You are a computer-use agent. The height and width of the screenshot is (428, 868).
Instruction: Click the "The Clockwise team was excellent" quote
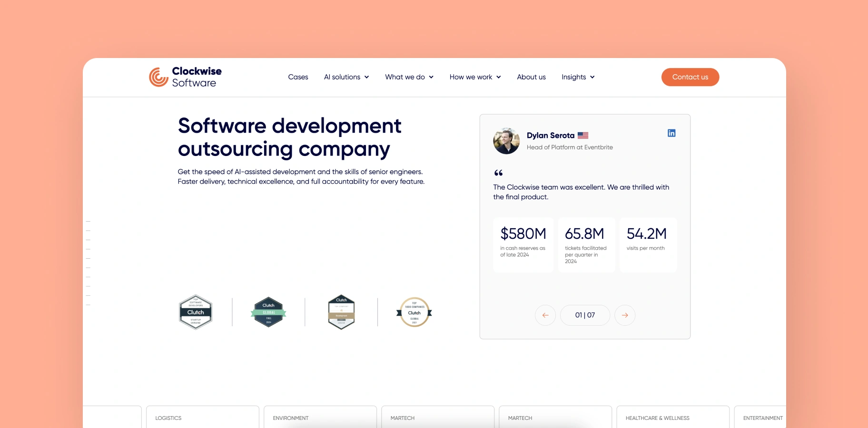581,192
